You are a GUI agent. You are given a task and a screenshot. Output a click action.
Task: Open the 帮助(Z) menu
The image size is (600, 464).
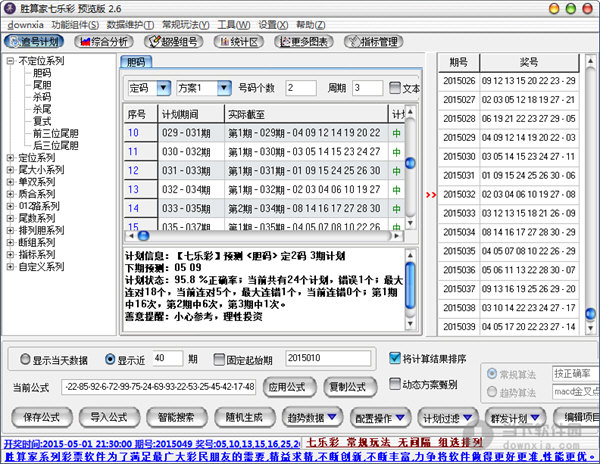point(310,25)
